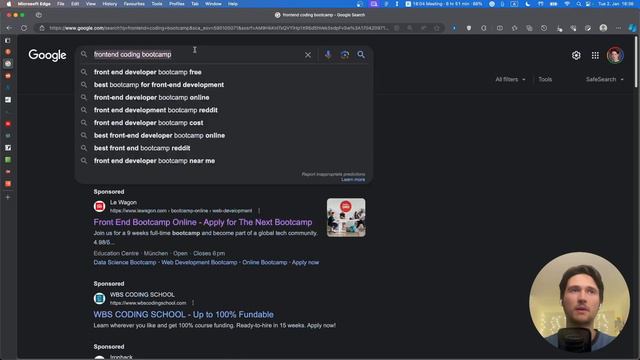
Task: Go to the Google logo homepage
Action: tap(47, 55)
